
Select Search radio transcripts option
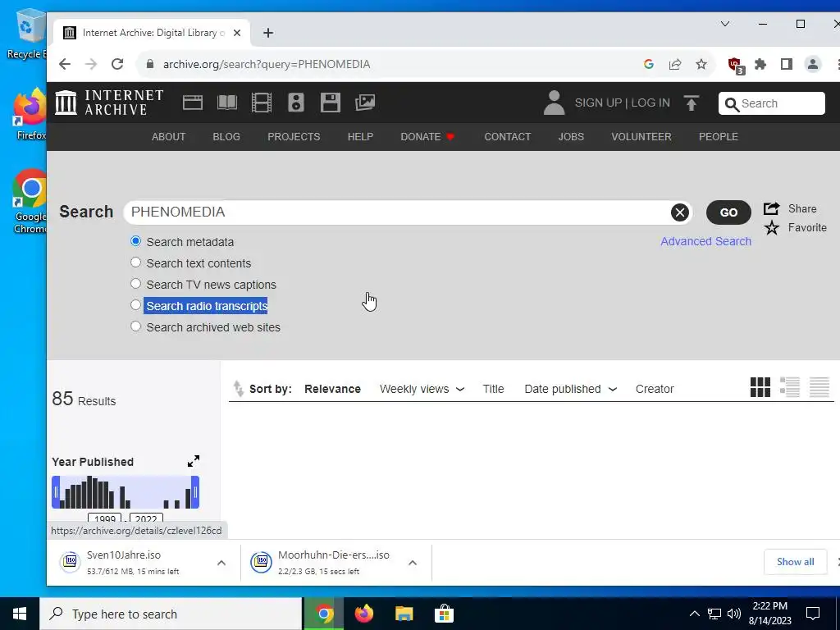pyautogui.click(x=135, y=305)
